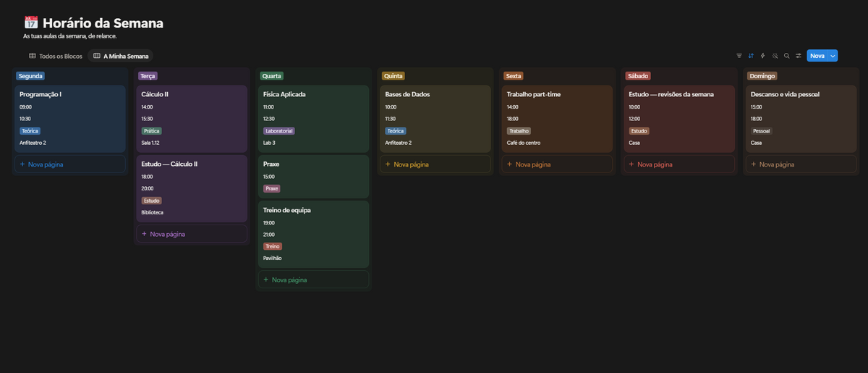This screenshot has height=373, width=868.
Task: Click the calendar emoji page icon
Action: click(x=30, y=23)
